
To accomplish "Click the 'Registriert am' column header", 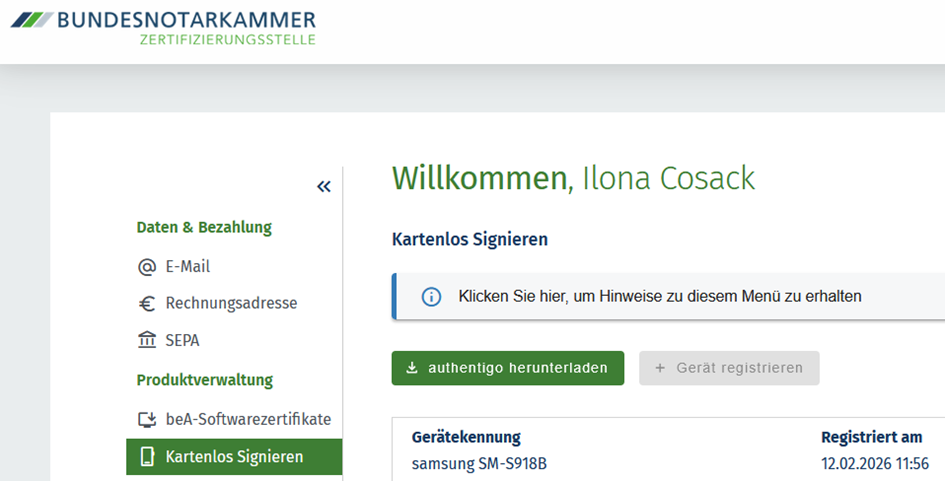I will pyautogui.click(x=871, y=437).
